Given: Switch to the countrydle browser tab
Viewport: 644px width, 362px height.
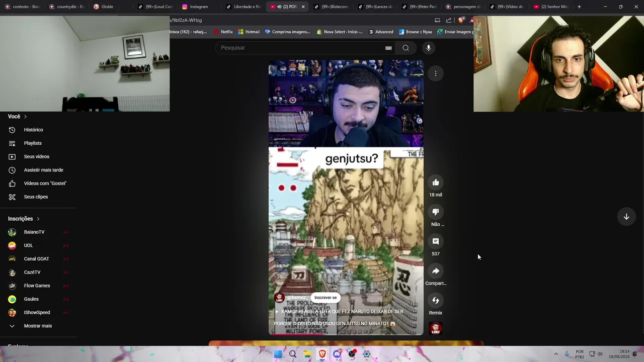Looking at the screenshot, I should (x=66, y=7).
